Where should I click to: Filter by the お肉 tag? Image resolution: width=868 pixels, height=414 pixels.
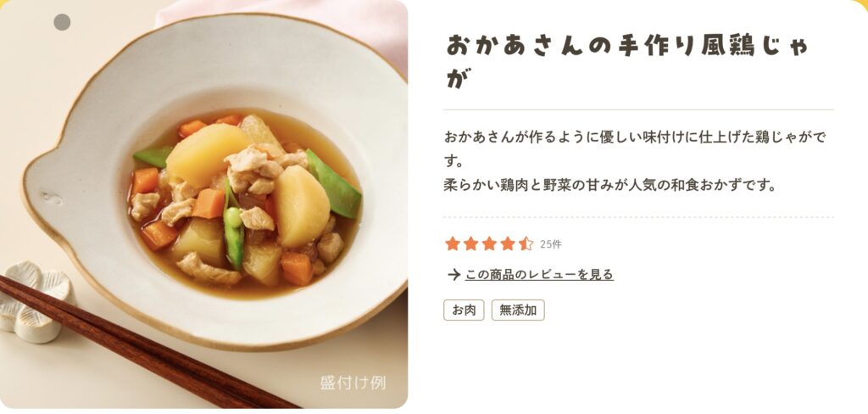click(464, 310)
